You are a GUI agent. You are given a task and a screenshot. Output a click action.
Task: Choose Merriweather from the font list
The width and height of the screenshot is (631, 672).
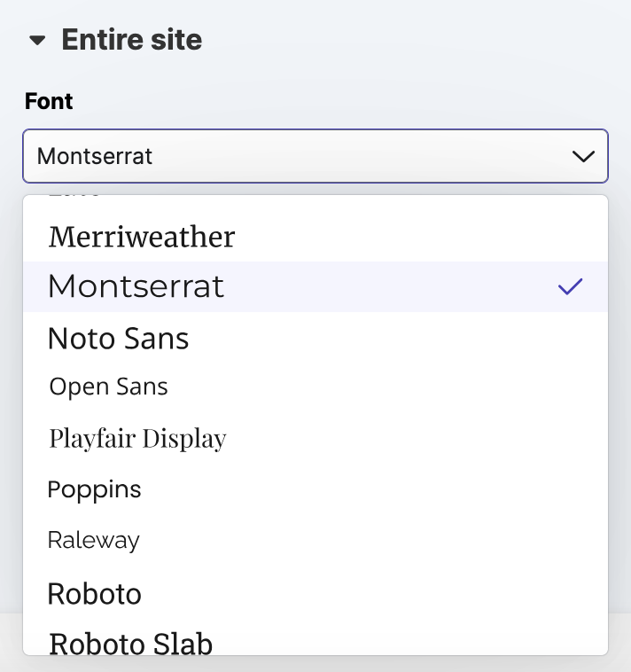tap(142, 237)
